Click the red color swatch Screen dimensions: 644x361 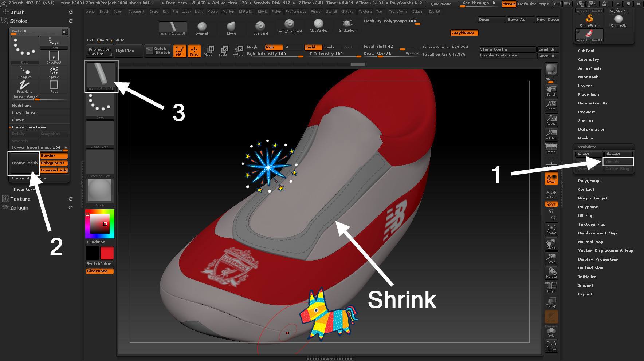[107, 253]
